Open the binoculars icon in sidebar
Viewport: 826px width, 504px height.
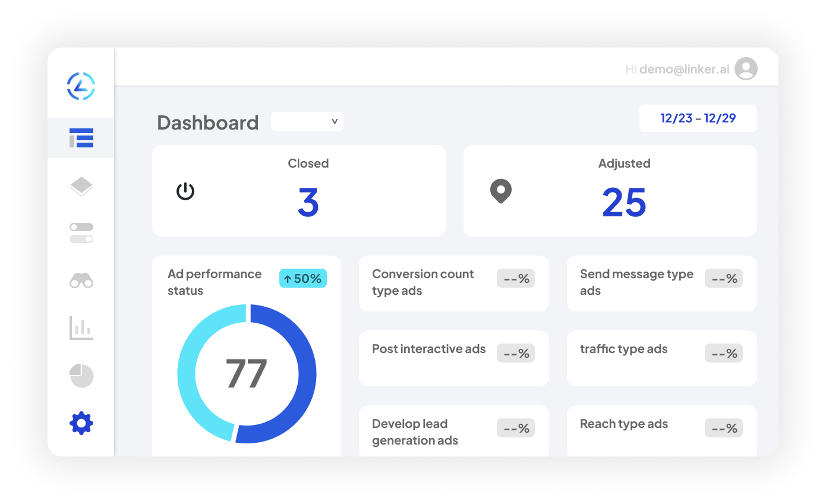81,280
